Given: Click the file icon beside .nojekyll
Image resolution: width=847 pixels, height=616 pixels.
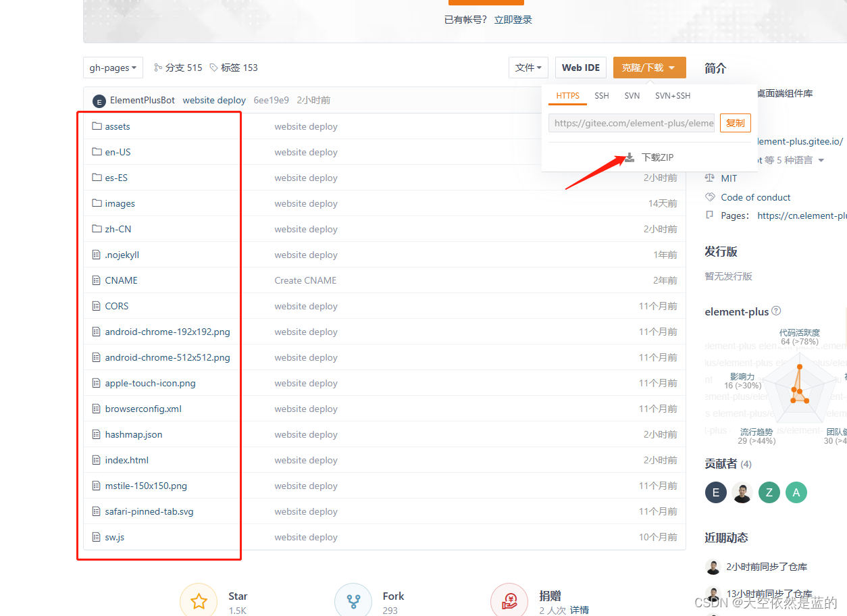Looking at the screenshot, I should pyautogui.click(x=97, y=255).
